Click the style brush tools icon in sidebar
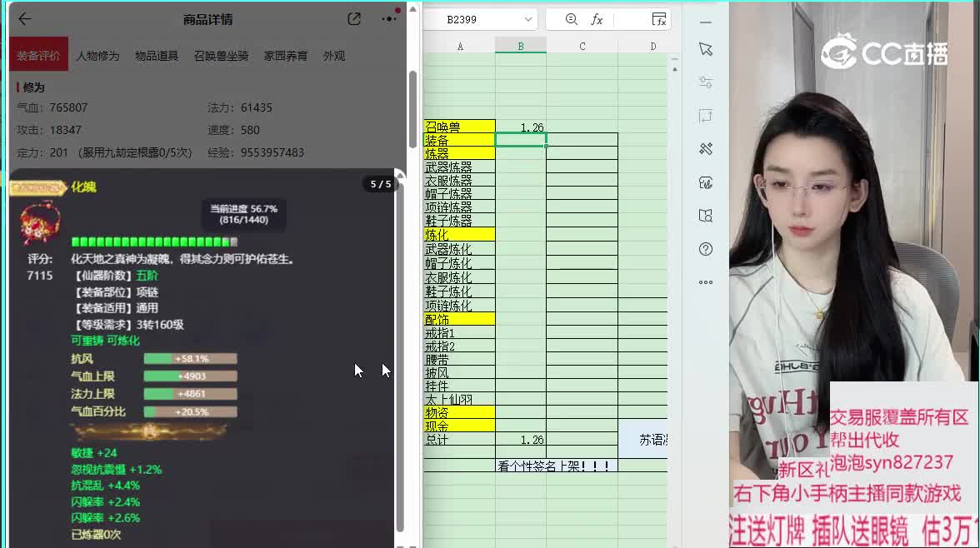 (706, 149)
